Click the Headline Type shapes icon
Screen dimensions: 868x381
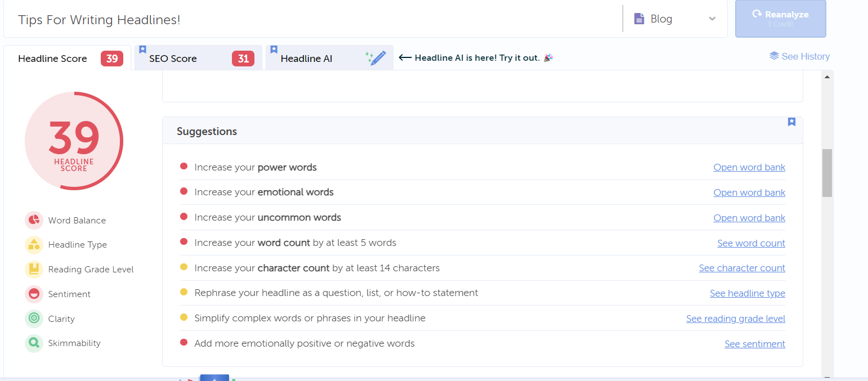tap(34, 245)
